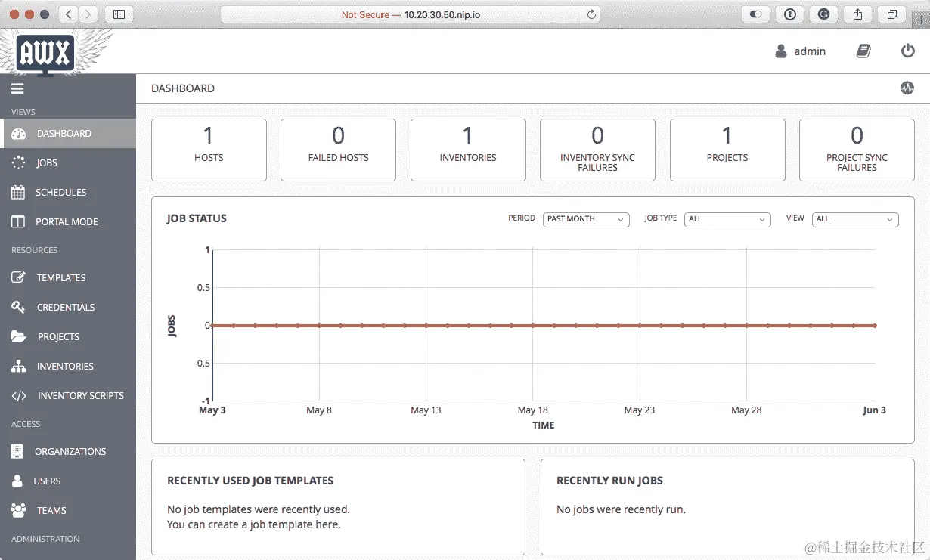Open the Dashboard view icon

(19, 134)
